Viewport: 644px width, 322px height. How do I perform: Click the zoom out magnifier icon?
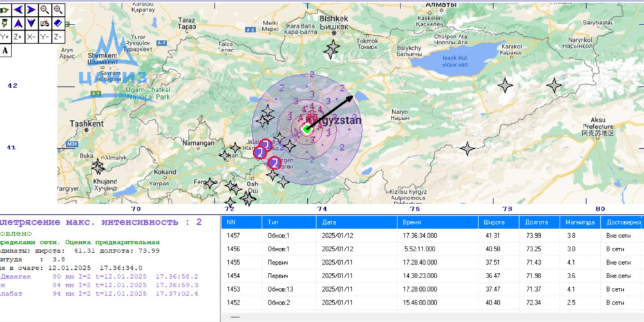coord(45,10)
